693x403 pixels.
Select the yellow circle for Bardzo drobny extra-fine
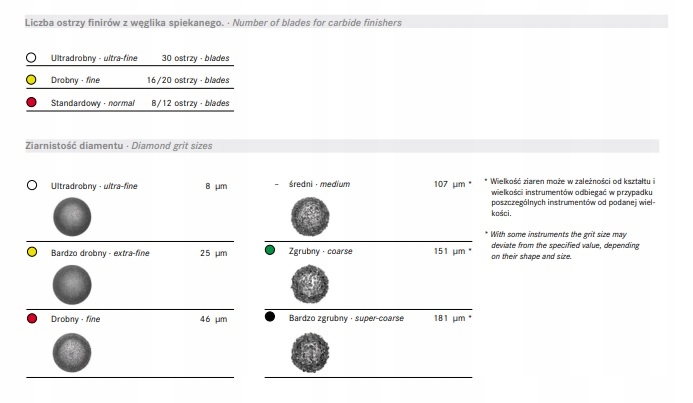coord(32,252)
